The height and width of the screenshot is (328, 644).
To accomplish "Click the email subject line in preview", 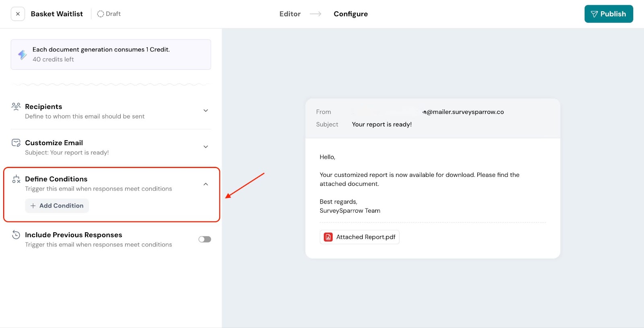I will [x=382, y=125].
